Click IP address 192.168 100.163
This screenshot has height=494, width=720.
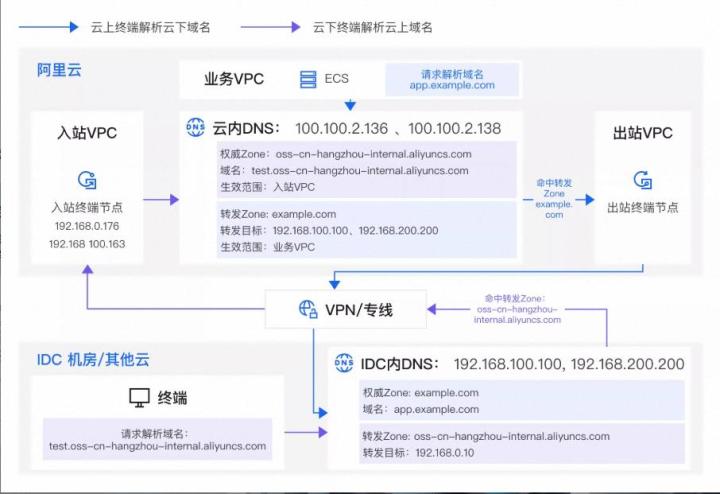(87, 244)
